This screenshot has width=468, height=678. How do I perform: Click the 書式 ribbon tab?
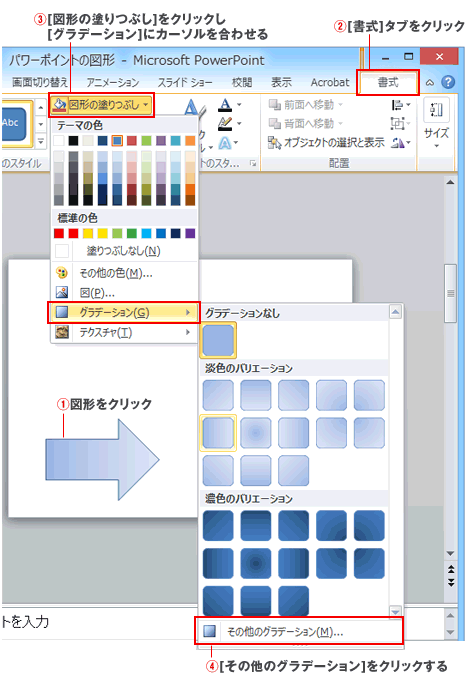coord(388,82)
